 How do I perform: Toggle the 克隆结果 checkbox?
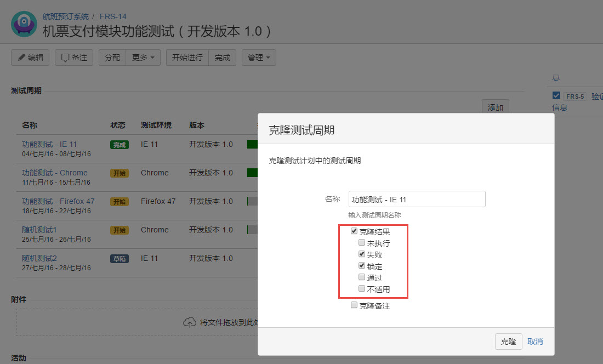pos(354,231)
